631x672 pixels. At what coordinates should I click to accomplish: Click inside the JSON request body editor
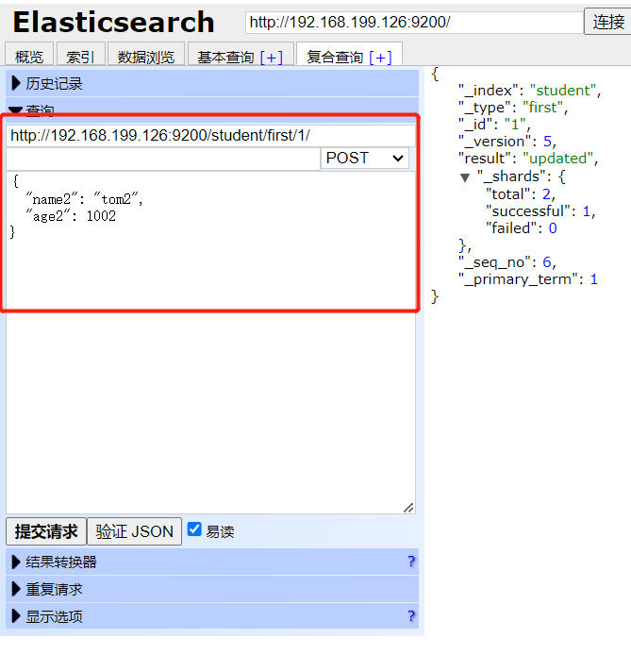pyautogui.click(x=210, y=342)
